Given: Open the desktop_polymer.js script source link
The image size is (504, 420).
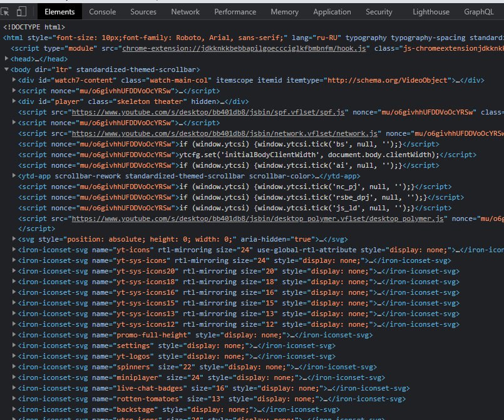Looking at the screenshot, I should (257, 218).
